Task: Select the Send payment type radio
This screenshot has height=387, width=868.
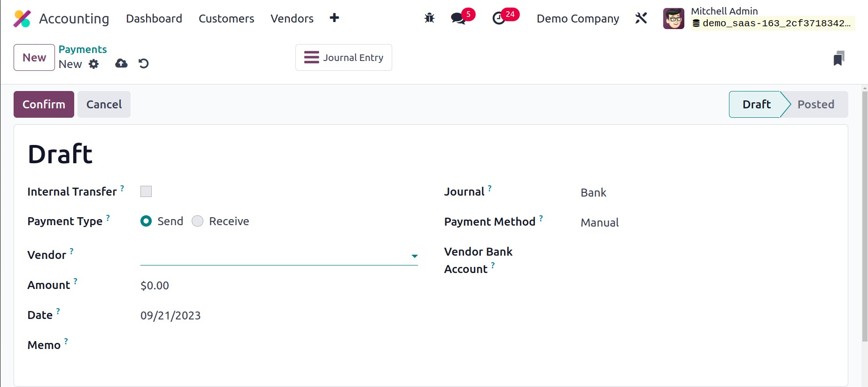Action: click(x=146, y=221)
